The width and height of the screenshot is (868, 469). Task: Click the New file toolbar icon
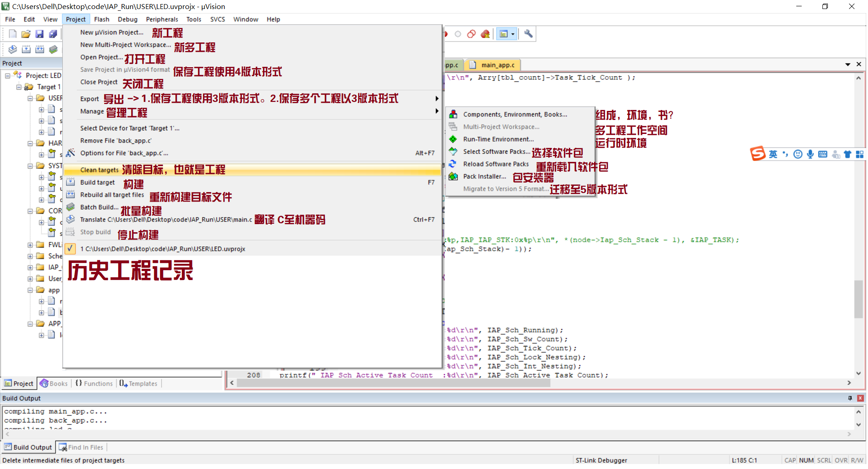13,34
